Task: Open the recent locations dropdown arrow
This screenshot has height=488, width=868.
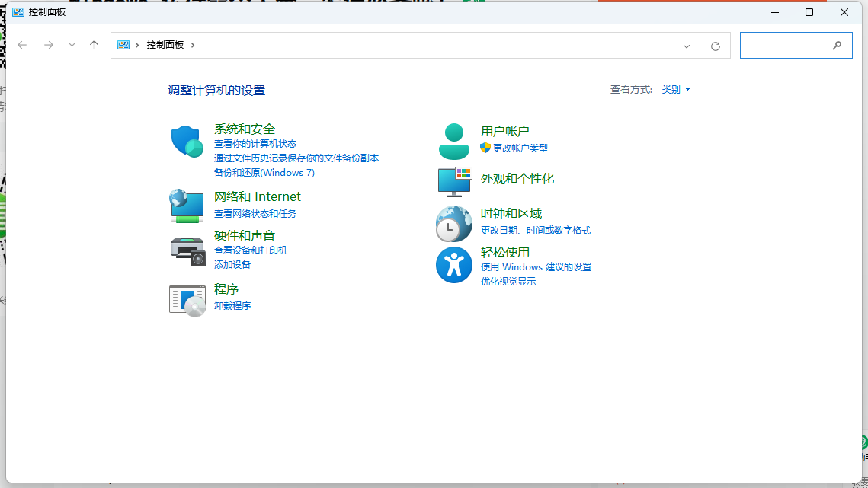Action: point(72,46)
